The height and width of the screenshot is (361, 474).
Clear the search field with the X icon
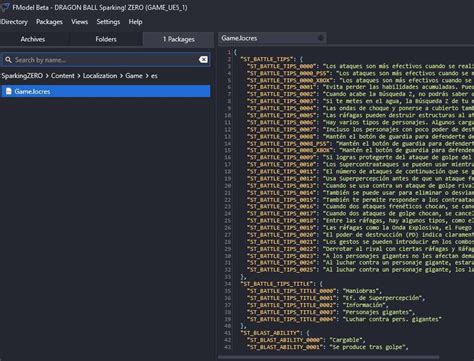(x=203, y=60)
